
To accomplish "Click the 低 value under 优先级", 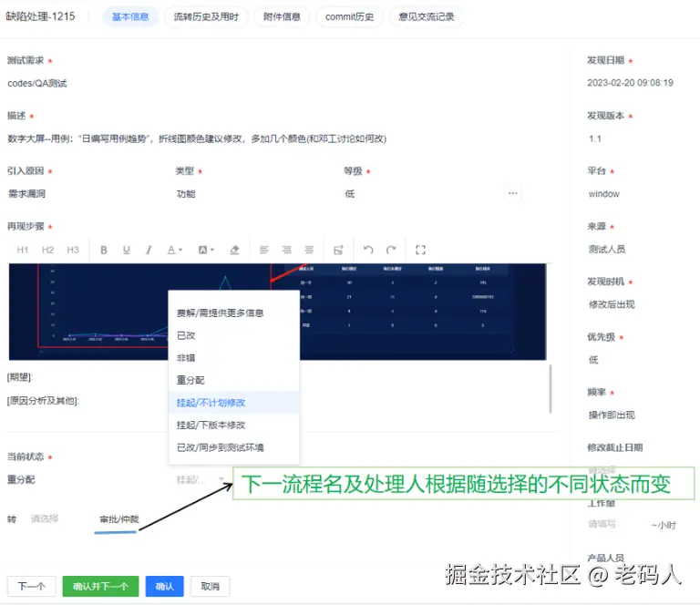I will point(593,360).
